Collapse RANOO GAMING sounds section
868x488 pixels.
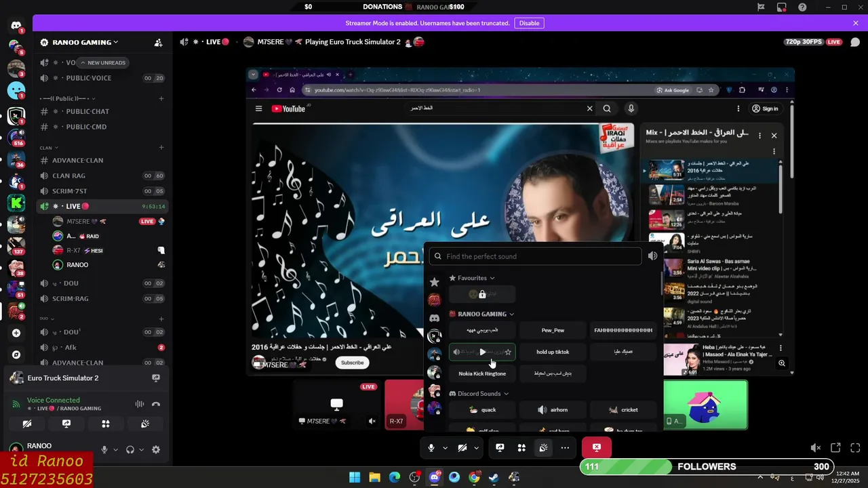coord(481,314)
